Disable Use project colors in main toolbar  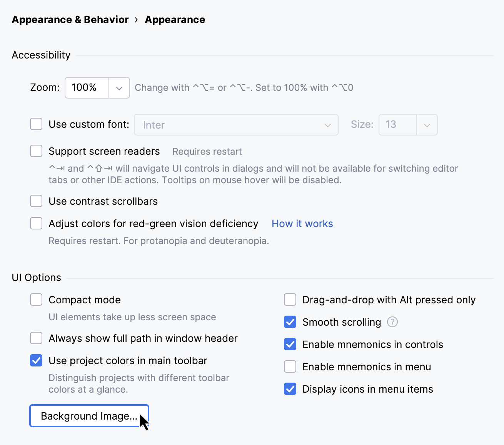[x=36, y=360]
